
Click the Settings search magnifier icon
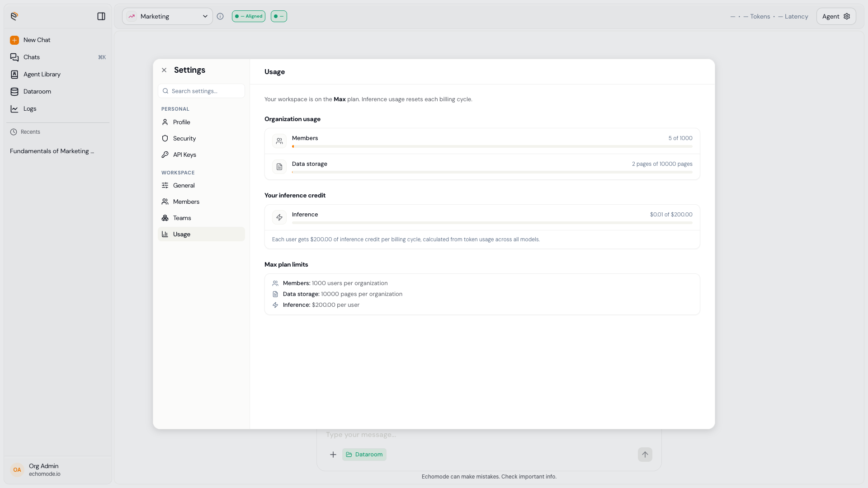[165, 91]
